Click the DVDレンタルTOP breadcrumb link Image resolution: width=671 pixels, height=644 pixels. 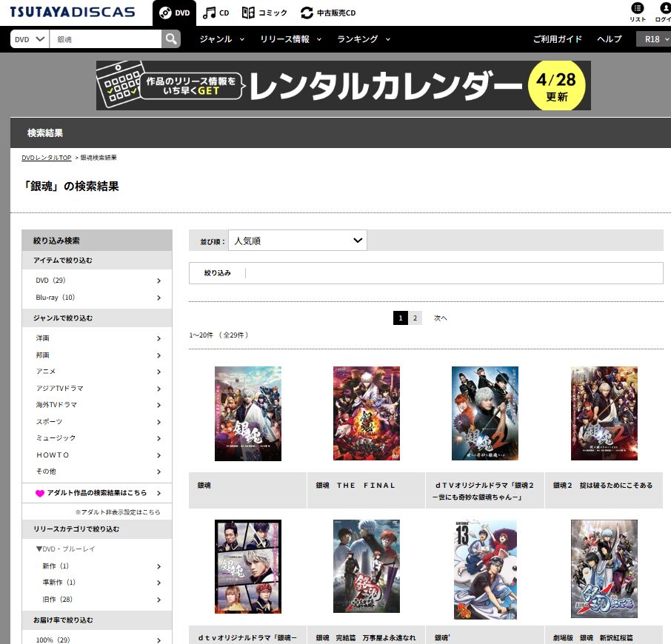pyautogui.click(x=46, y=158)
